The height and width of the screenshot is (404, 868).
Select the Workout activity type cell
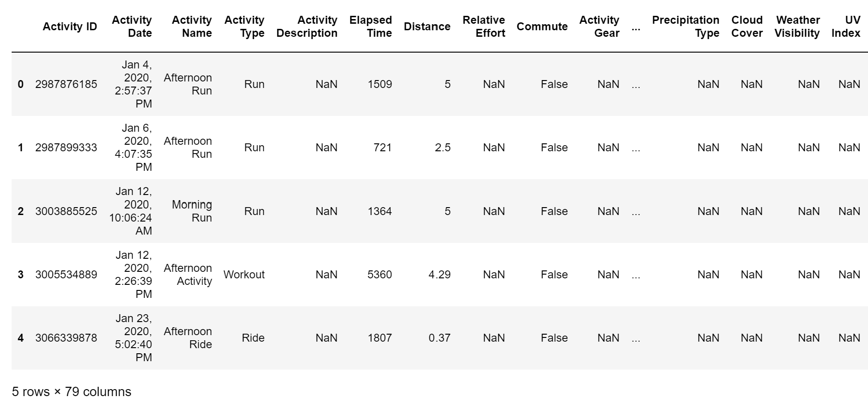(244, 275)
